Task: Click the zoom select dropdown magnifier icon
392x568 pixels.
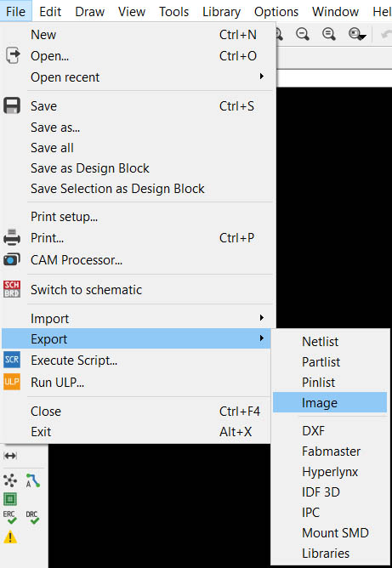Action: (x=357, y=34)
